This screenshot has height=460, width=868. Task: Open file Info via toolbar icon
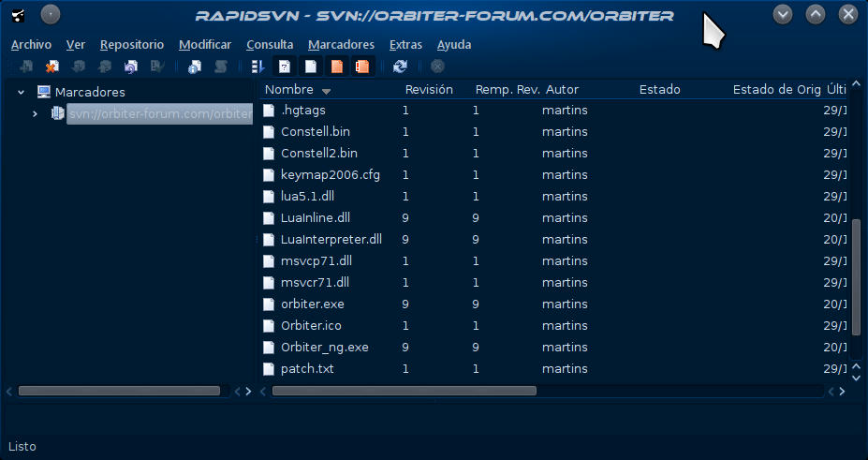(195, 67)
